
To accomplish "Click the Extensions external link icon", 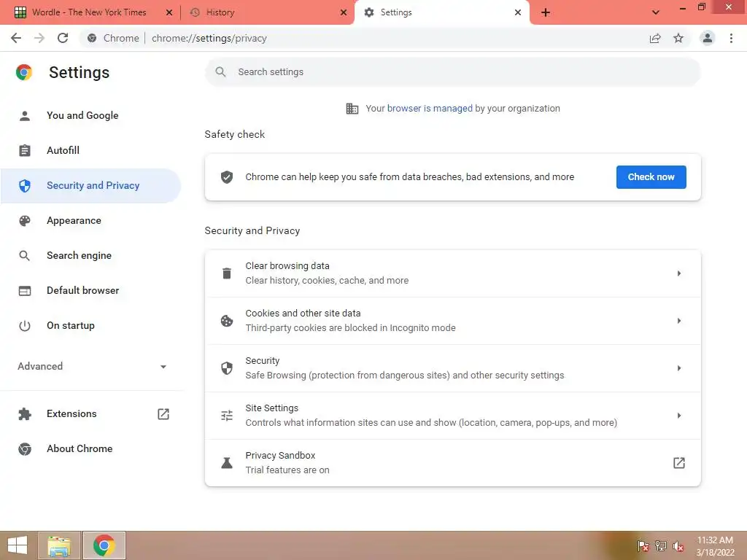I will tap(163, 414).
